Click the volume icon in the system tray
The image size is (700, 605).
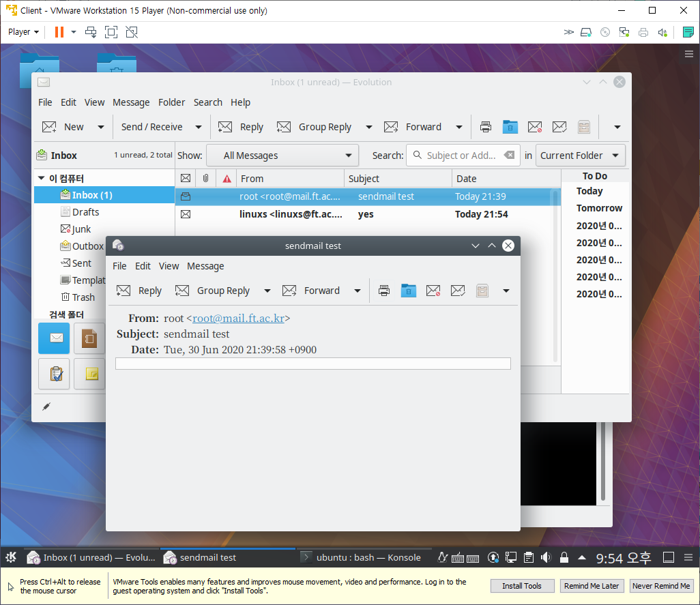[x=546, y=557]
